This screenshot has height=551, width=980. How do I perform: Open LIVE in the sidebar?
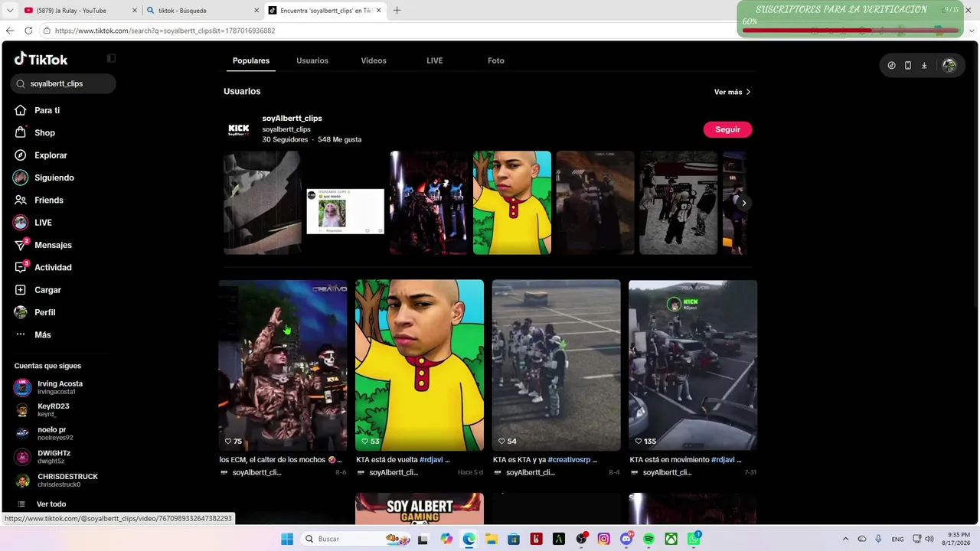click(43, 223)
